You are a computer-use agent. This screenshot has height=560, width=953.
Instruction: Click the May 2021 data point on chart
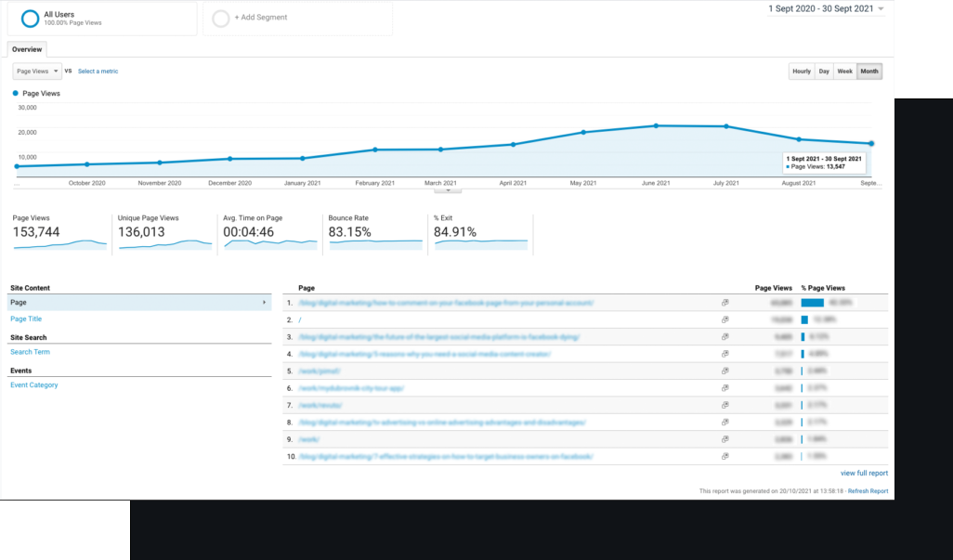point(583,132)
